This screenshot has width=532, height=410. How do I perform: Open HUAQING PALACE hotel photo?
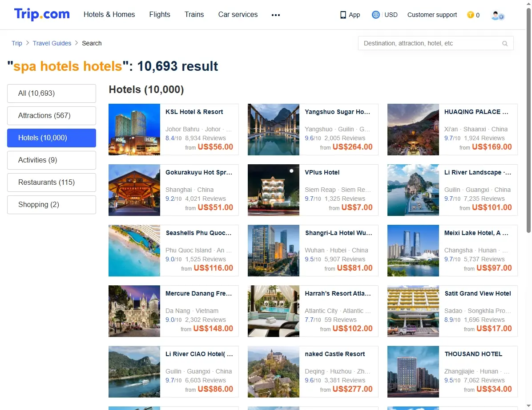coord(413,130)
